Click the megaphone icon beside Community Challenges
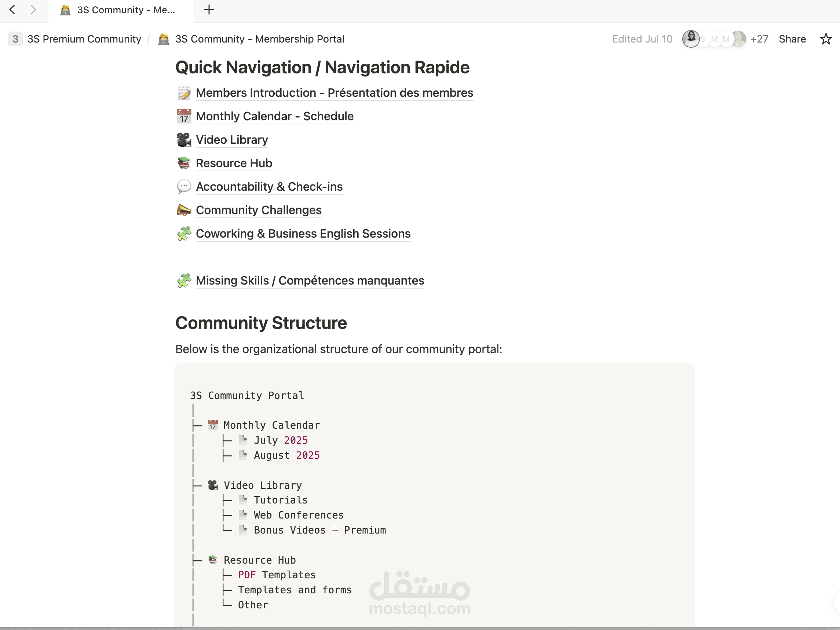Image resolution: width=840 pixels, height=630 pixels. 184,210
